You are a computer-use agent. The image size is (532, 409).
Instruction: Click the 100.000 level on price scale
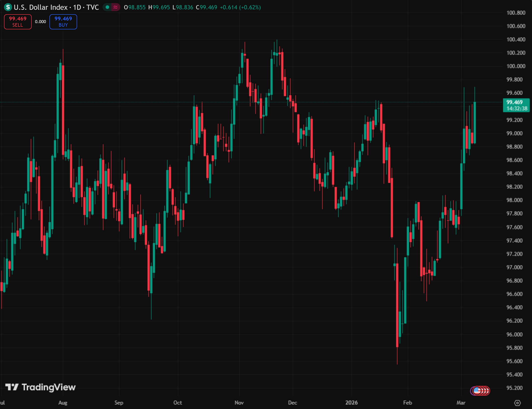(x=516, y=66)
